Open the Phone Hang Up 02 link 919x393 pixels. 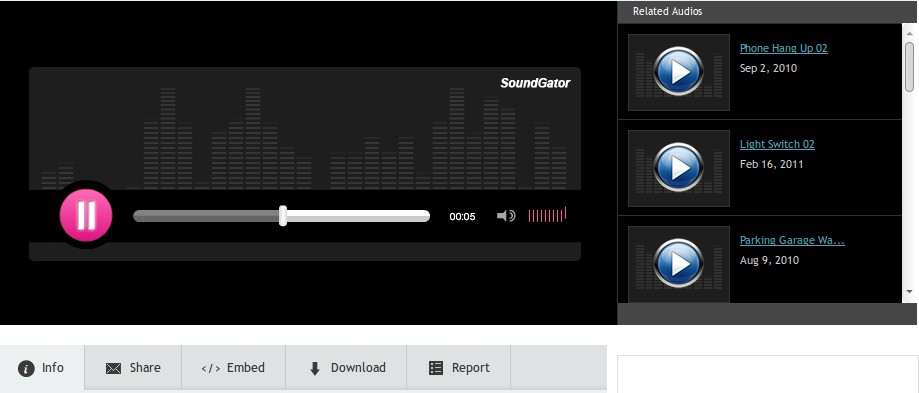click(x=784, y=48)
